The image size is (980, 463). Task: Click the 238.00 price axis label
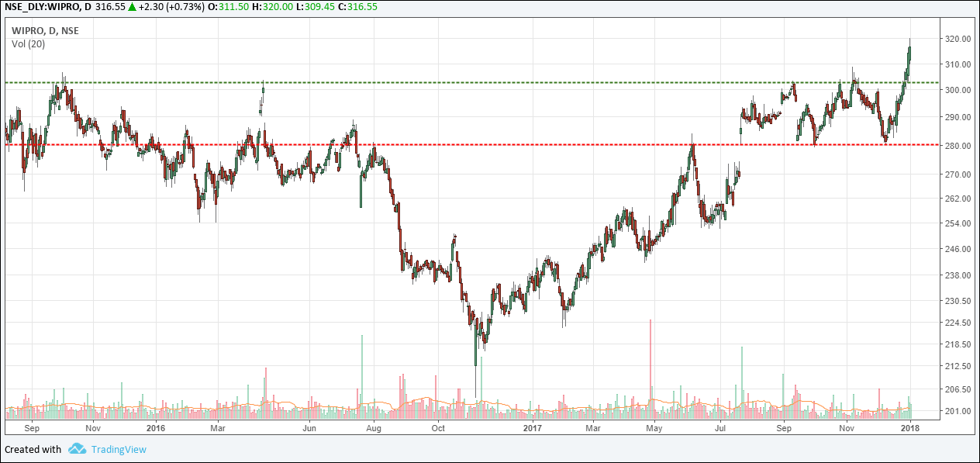[x=960, y=275]
